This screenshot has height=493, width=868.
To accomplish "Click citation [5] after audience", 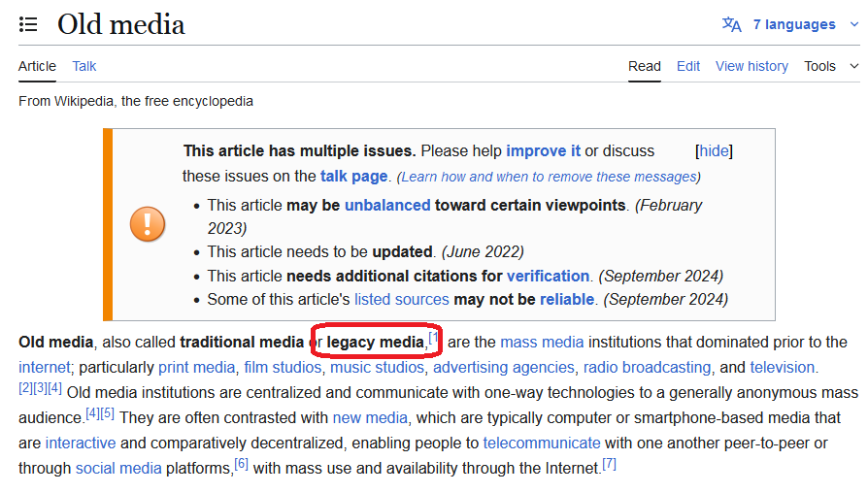I will point(108,412).
